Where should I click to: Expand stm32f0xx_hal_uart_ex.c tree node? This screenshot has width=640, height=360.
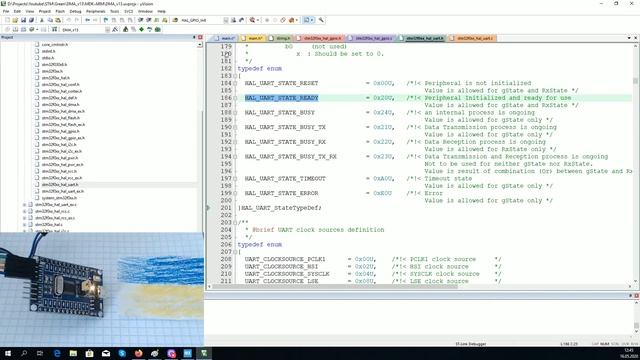tap(24, 204)
